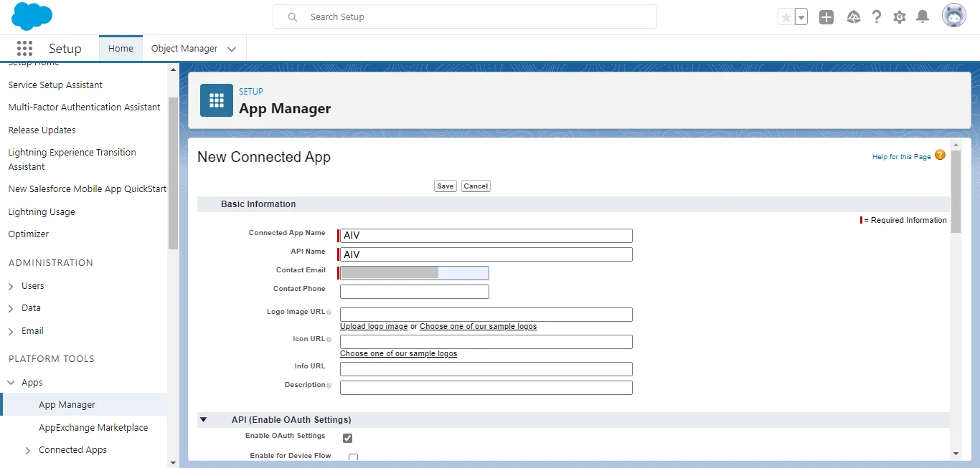Viewport: 980px width, 468px height.
Task: Check Enable for Device Flow checkbox
Action: coord(353,457)
